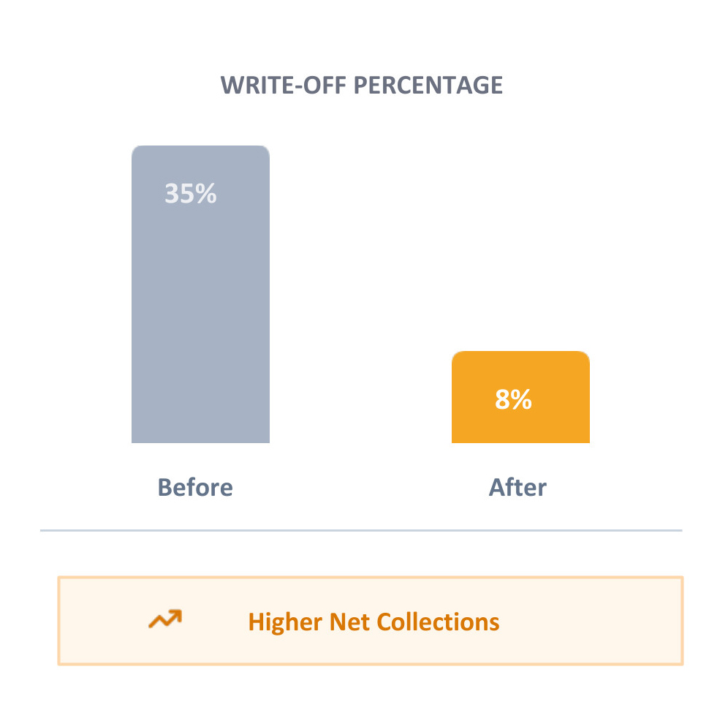
Task: Click the Write-Off Percentage chart title
Action: 362,86
